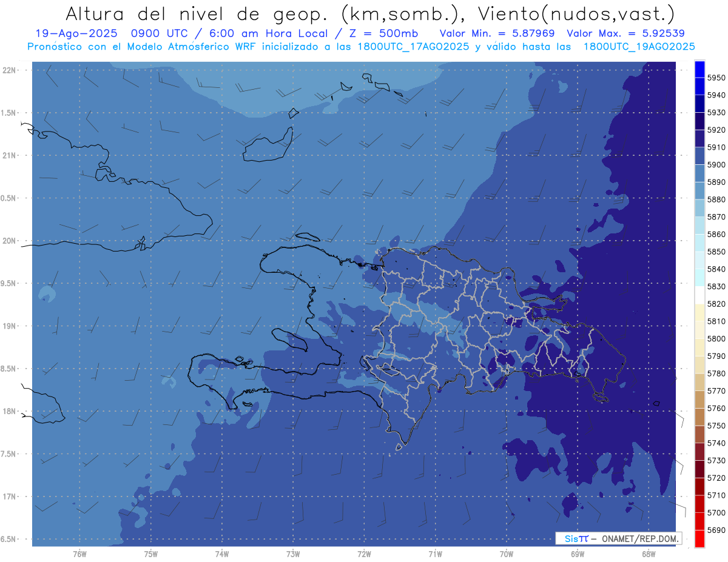Click the 18N latitude axis label

point(10,412)
